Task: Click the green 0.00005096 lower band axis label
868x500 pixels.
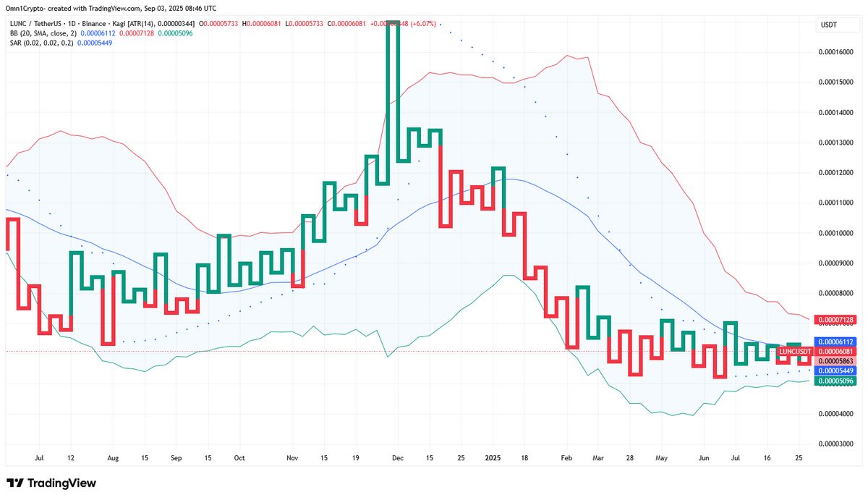Action: [835, 381]
